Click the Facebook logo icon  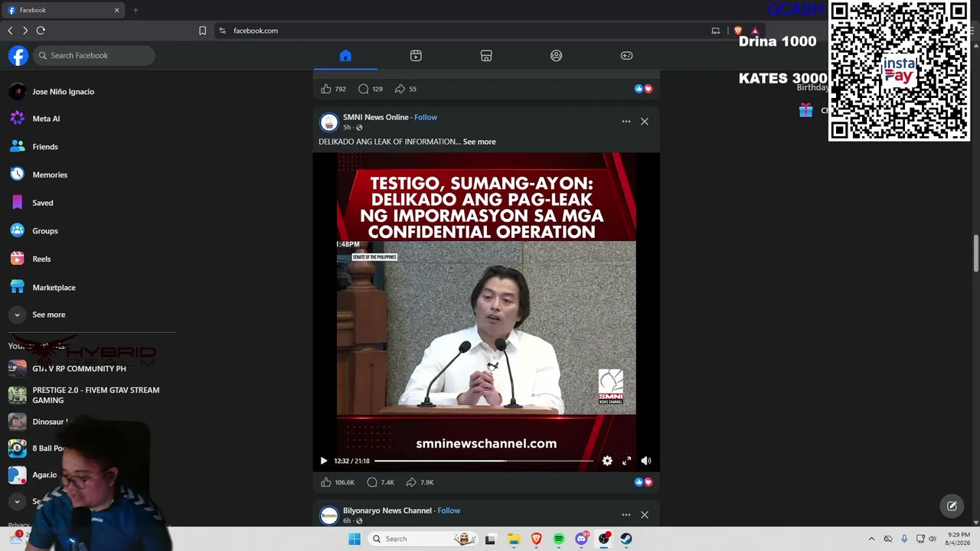pyautogui.click(x=18, y=55)
